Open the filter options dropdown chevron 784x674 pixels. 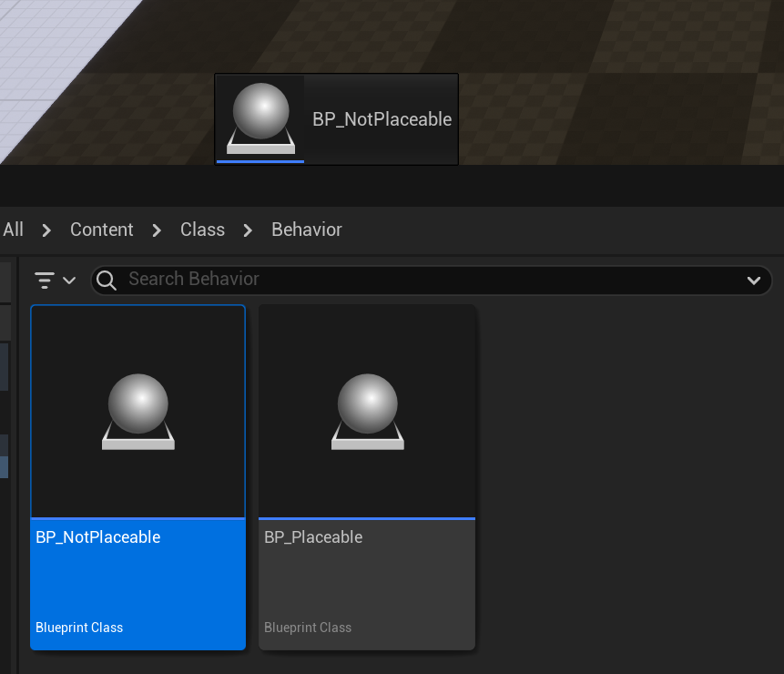pyautogui.click(x=69, y=281)
